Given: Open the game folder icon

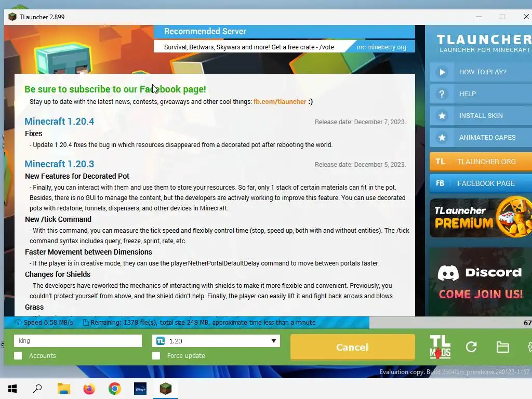Looking at the screenshot, I should tap(502, 347).
